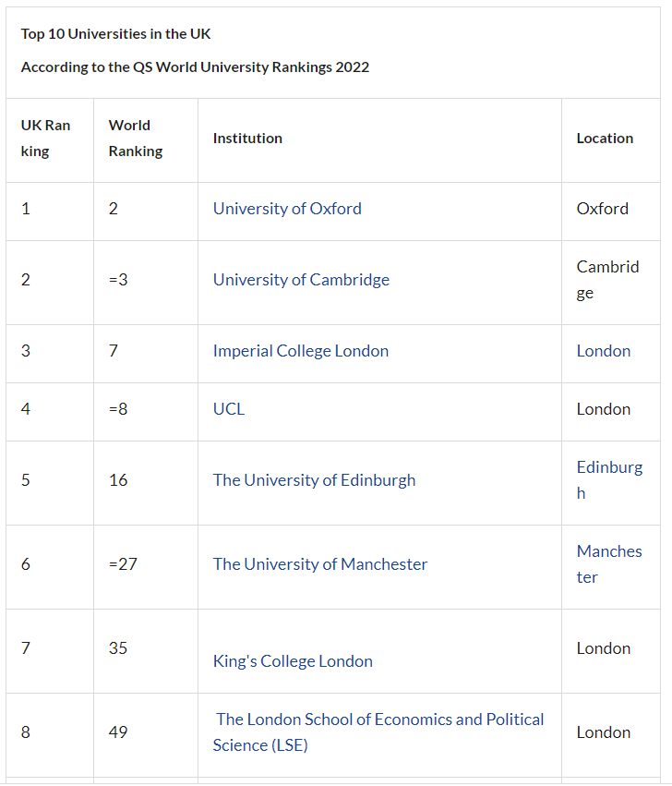Click Oxford location cell text

click(x=602, y=209)
